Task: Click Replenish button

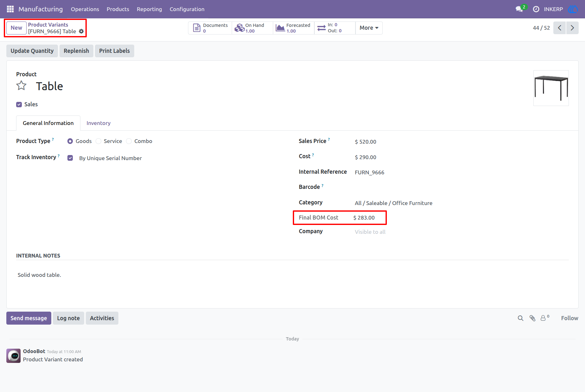Action: click(76, 51)
